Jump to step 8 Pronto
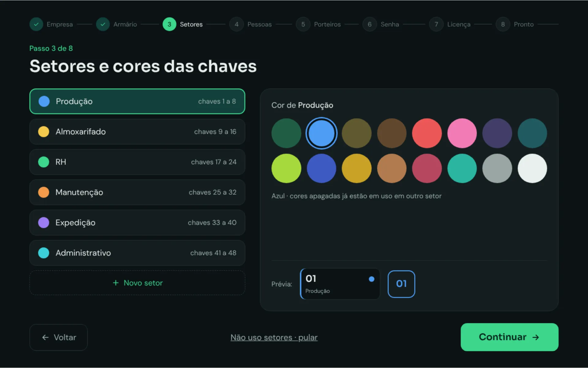The width and height of the screenshot is (588, 368). 515,24
